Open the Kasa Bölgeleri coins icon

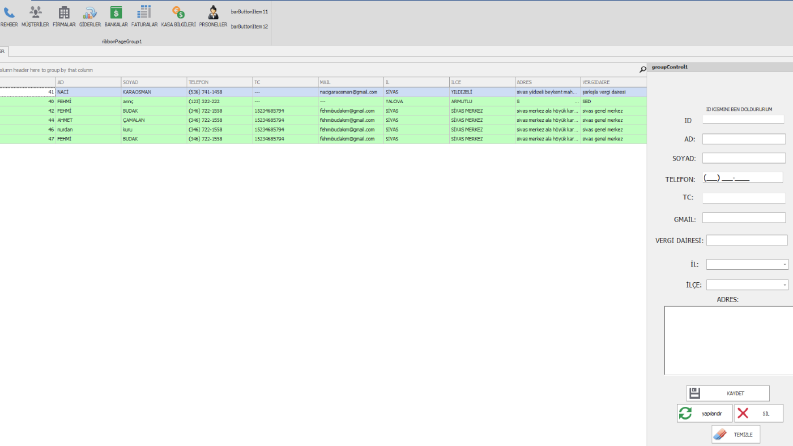click(x=178, y=16)
